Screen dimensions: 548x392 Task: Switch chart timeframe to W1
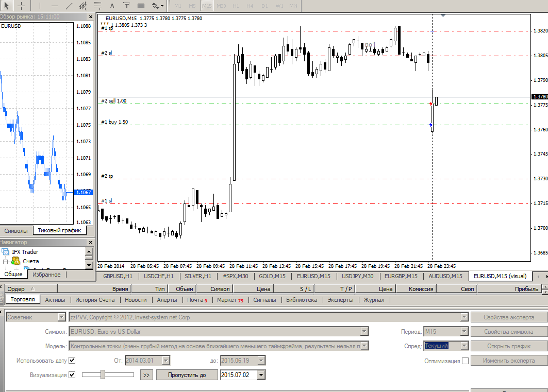tap(279, 6)
